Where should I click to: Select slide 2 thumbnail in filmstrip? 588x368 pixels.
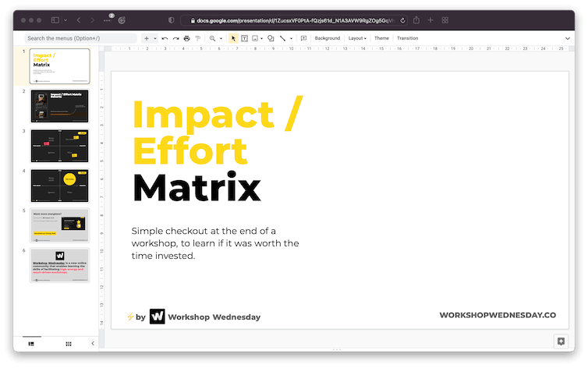pos(59,106)
